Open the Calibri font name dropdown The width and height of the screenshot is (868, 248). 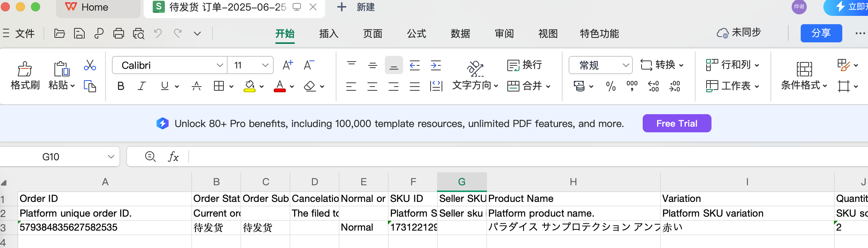(220, 65)
